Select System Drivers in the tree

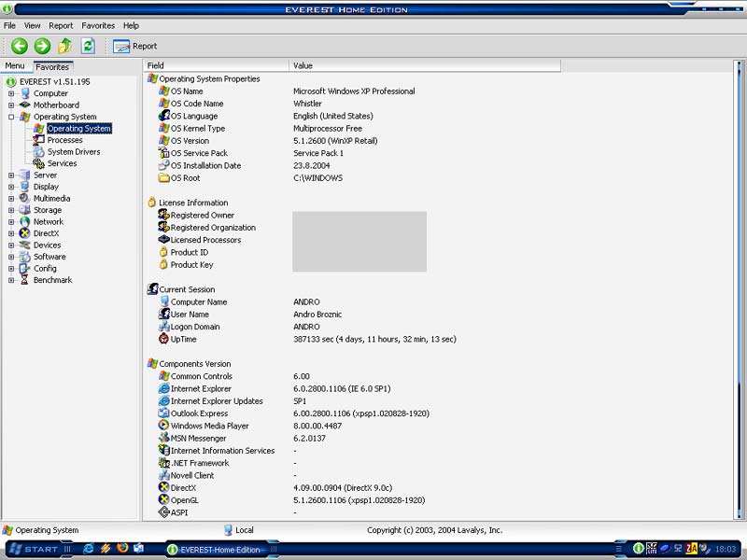pyautogui.click(x=73, y=152)
